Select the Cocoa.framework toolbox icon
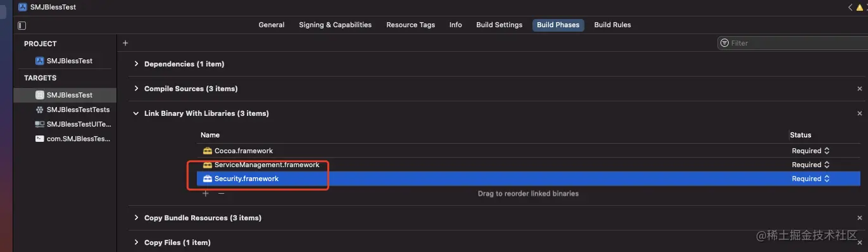Screen dimensions: 868x252 coord(207,151)
